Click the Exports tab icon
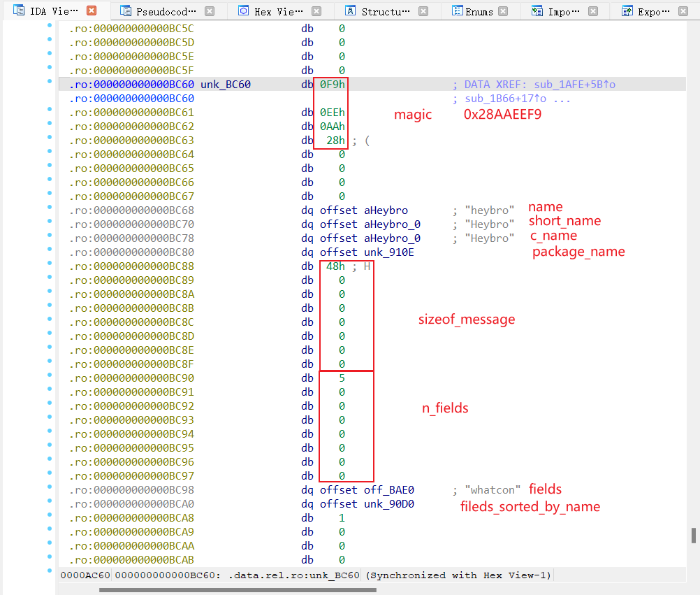Screen dimensions: 700x595 click(627, 11)
